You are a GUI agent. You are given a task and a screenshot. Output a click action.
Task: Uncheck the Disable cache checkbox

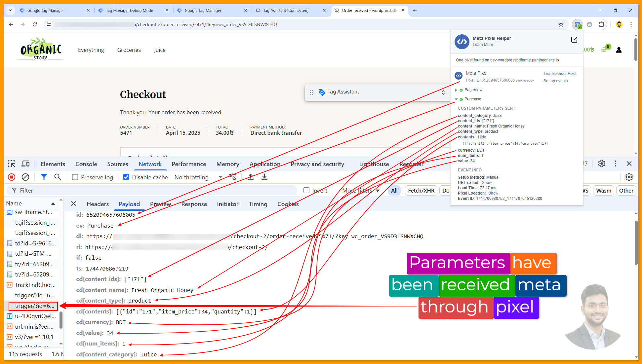(126, 177)
